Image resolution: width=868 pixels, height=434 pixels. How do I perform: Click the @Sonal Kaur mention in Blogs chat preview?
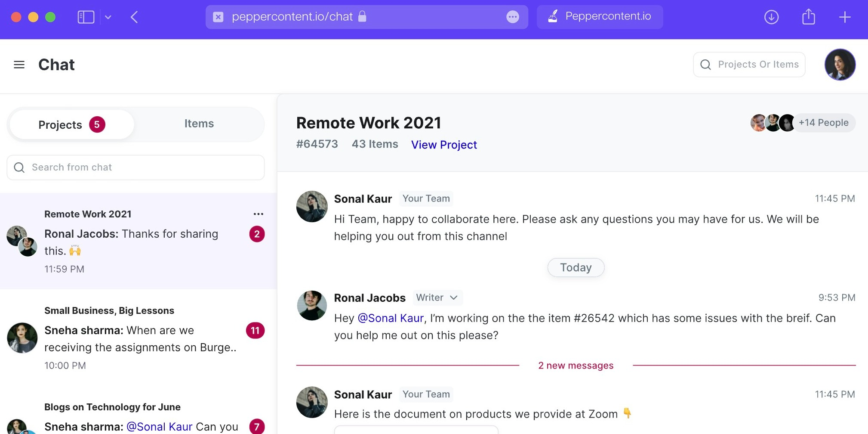tap(159, 427)
